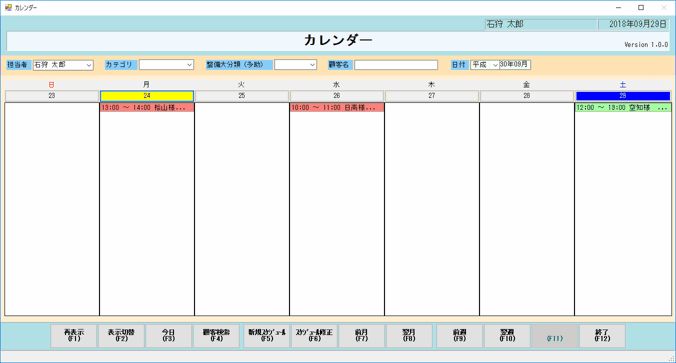Minimize the calendar window

point(619,7)
